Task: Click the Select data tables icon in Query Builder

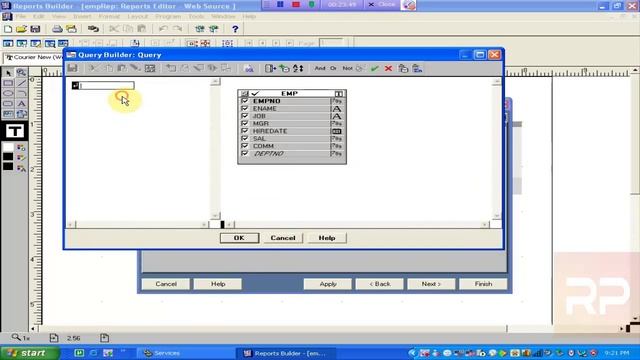Action: point(270,69)
